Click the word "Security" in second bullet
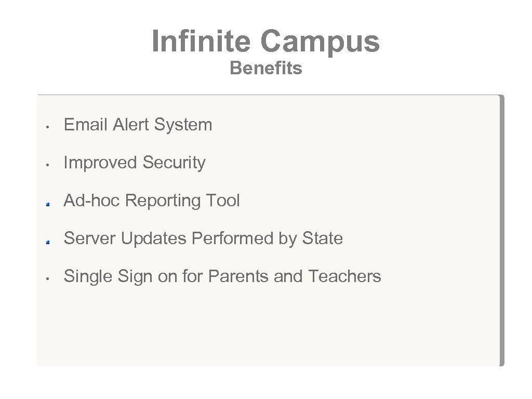The image size is (532, 399). pyautogui.click(x=174, y=163)
